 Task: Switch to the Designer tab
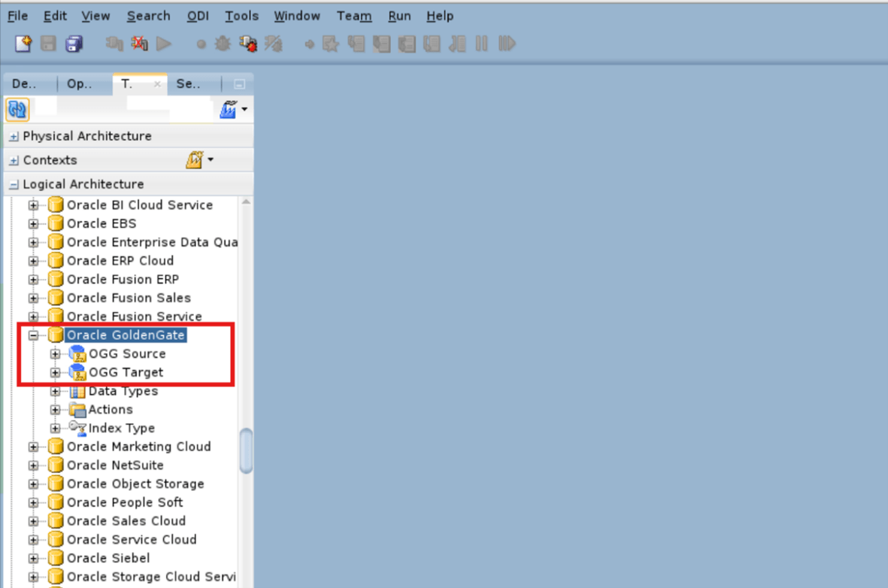click(23, 84)
